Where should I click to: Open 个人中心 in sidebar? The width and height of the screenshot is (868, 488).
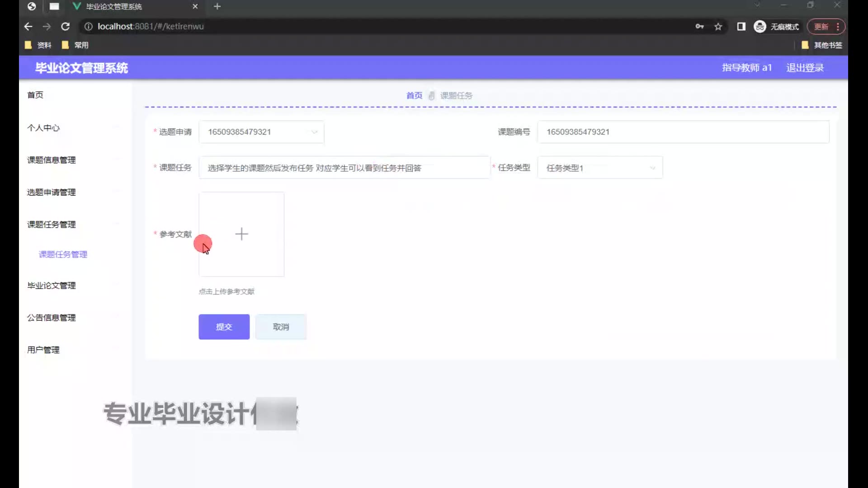click(43, 128)
